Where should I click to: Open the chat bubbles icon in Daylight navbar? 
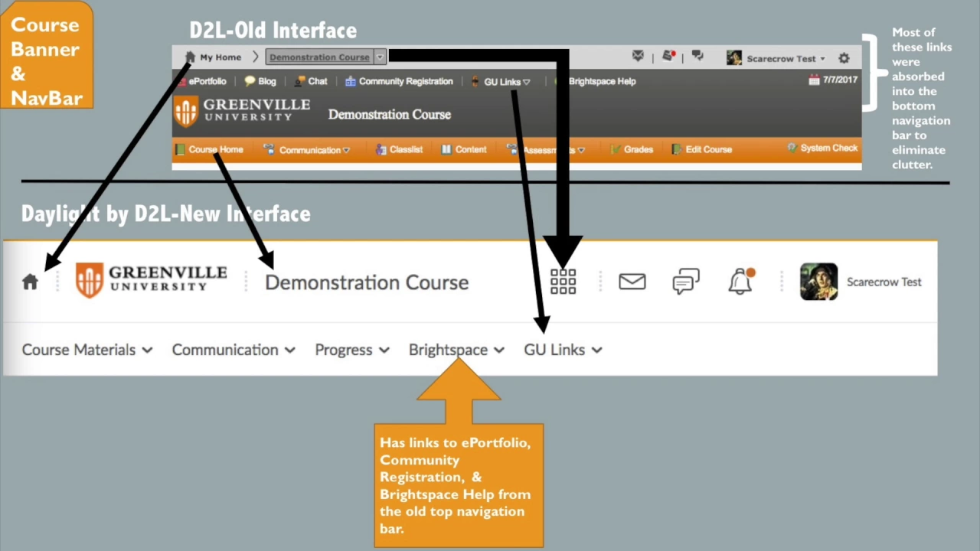(686, 282)
